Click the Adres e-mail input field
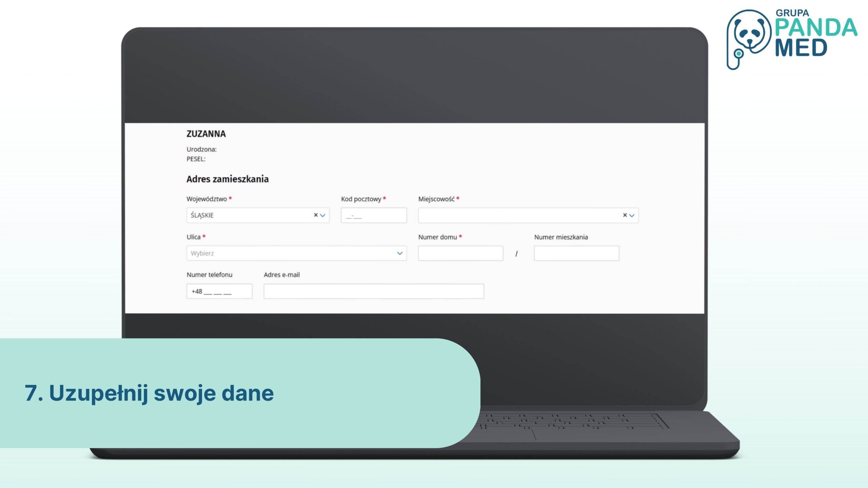868x488 pixels. [x=373, y=291]
